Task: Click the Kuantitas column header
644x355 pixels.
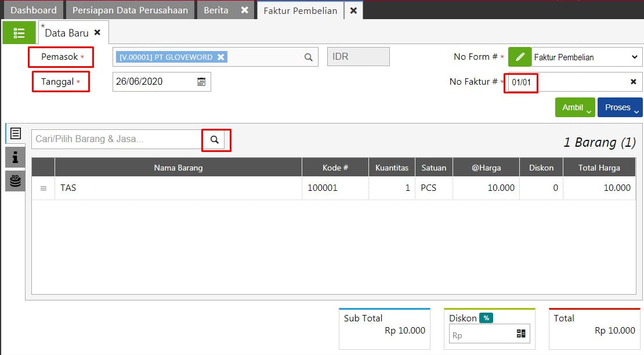Action: (x=392, y=168)
